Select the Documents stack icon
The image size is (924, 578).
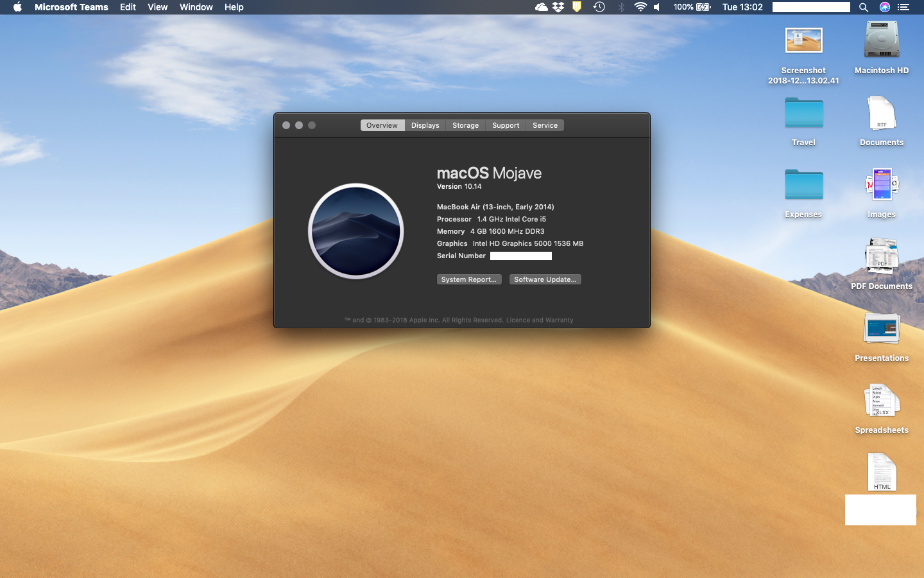click(882, 114)
